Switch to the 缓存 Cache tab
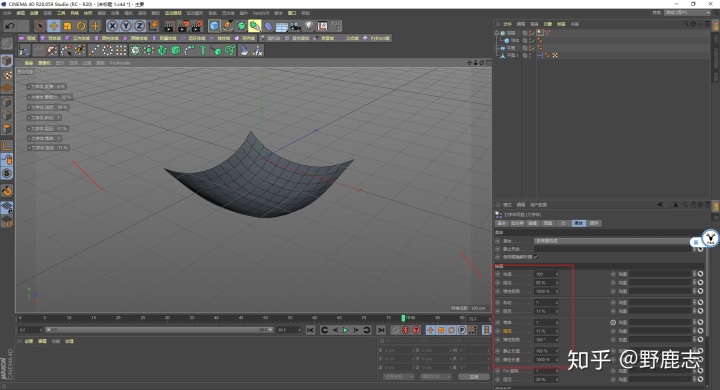720x390 pixels. (x=594, y=223)
